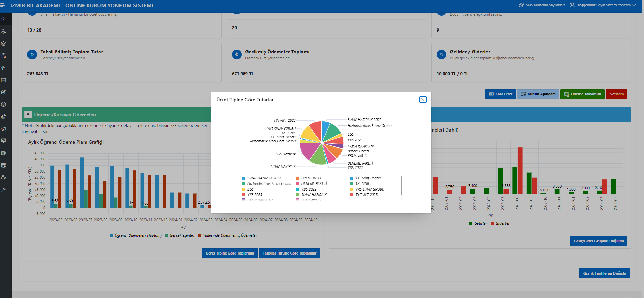Click the Kasa Özet button
644x298 pixels.
tap(500, 94)
